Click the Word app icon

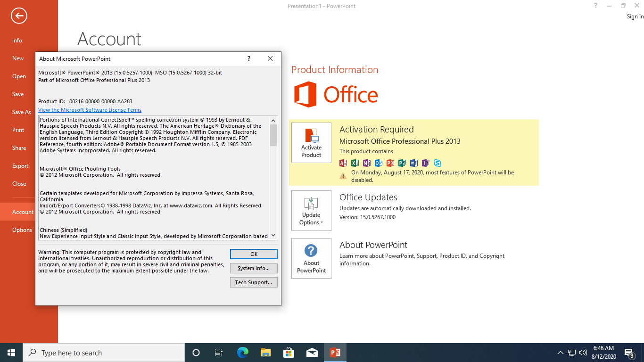pos(414,163)
